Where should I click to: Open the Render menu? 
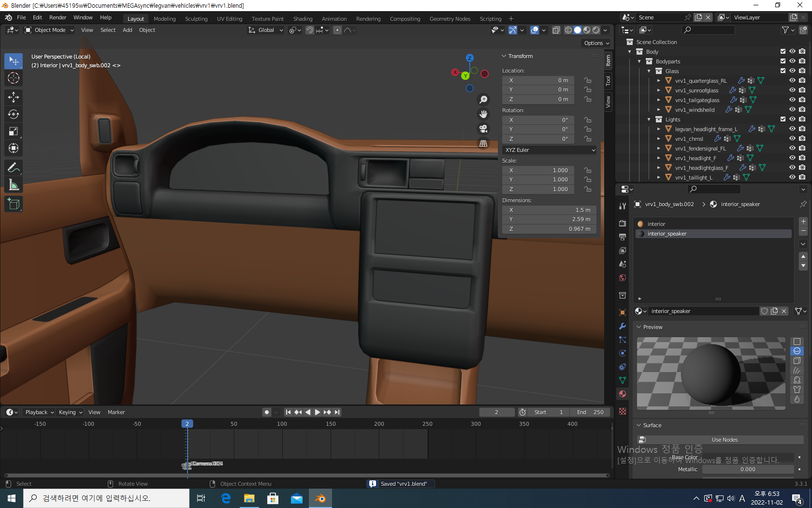point(58,17)
